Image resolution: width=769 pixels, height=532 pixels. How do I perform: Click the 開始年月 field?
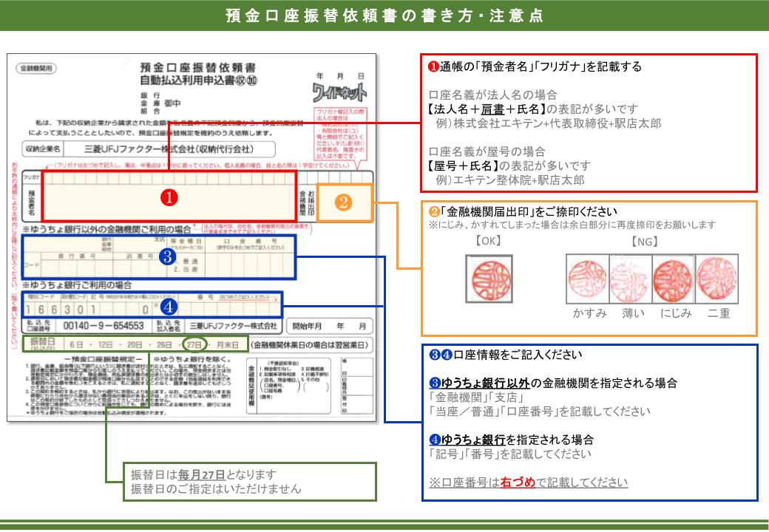click(x=330, y=327)
